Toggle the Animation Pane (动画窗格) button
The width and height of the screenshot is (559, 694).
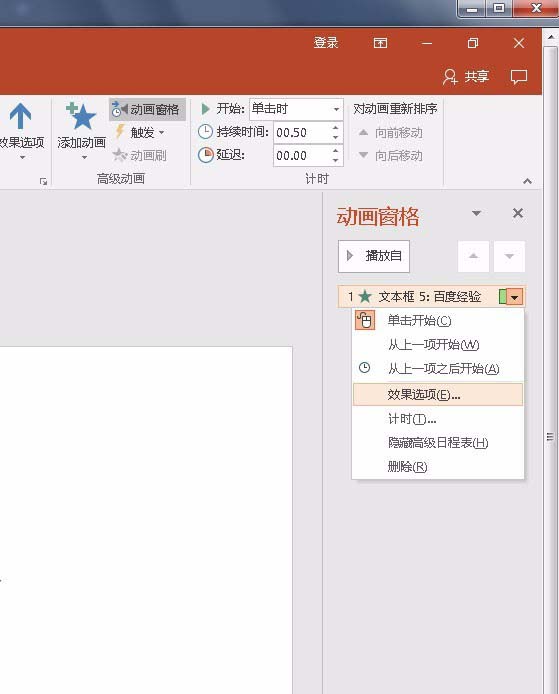[147, 109]
